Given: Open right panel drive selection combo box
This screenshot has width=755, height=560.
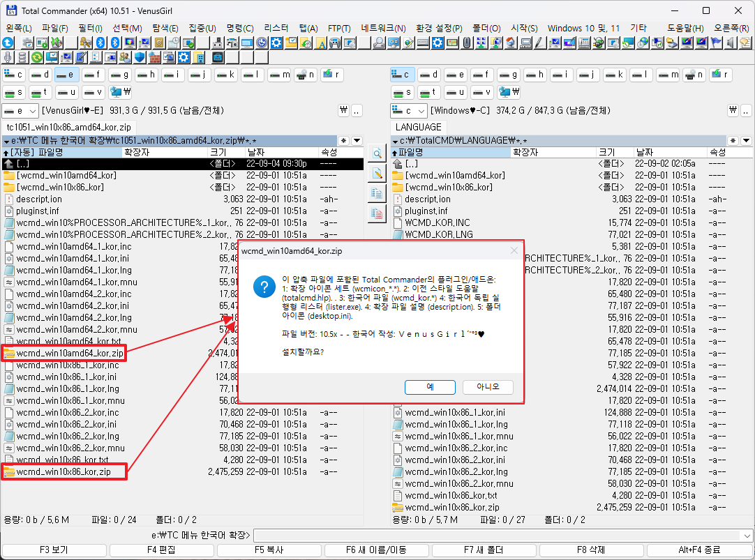Looking at the screenshot, I should coord(408,111).
